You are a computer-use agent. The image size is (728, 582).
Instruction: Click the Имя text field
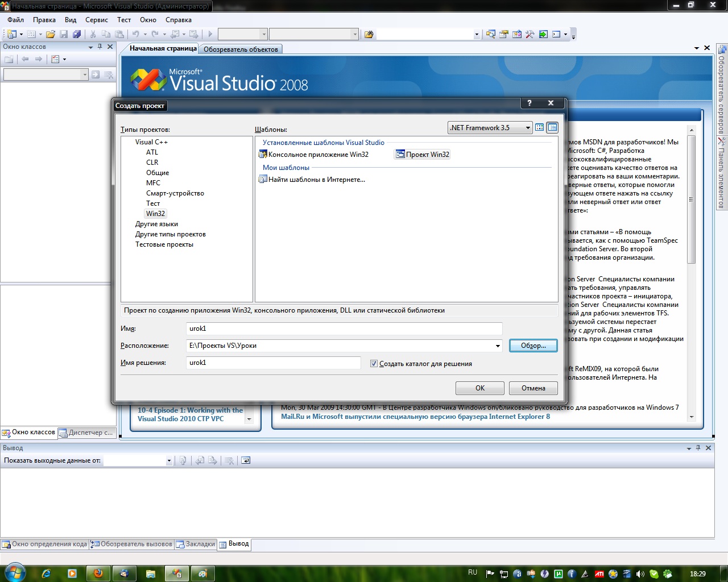344,329
